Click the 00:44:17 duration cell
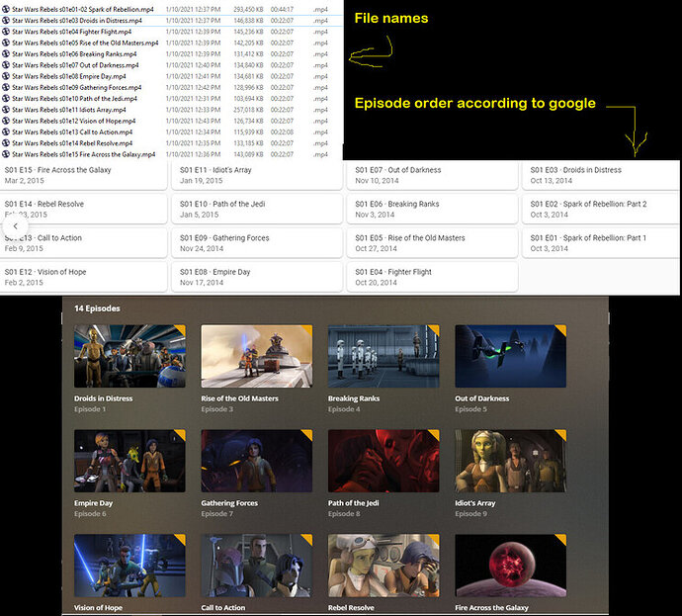Viewport: 682px width, 616px height. click(x=282, y=9)
